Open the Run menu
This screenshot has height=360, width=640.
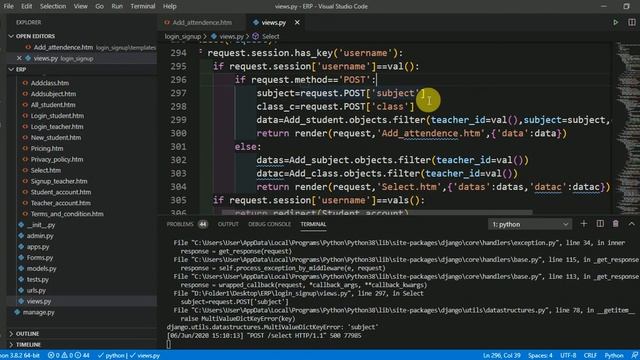pyautogui.click(x=117, y=6)
